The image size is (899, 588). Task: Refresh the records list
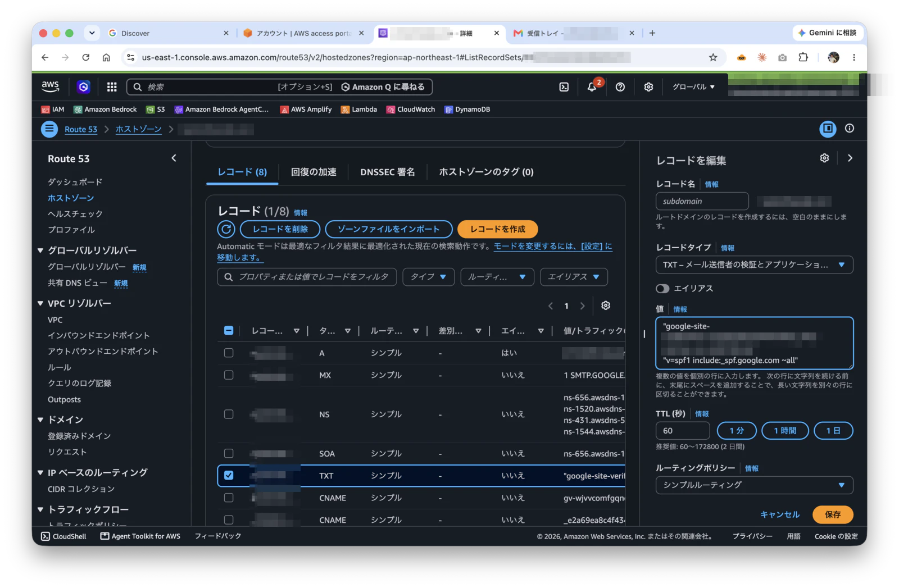tap(226, 229)
